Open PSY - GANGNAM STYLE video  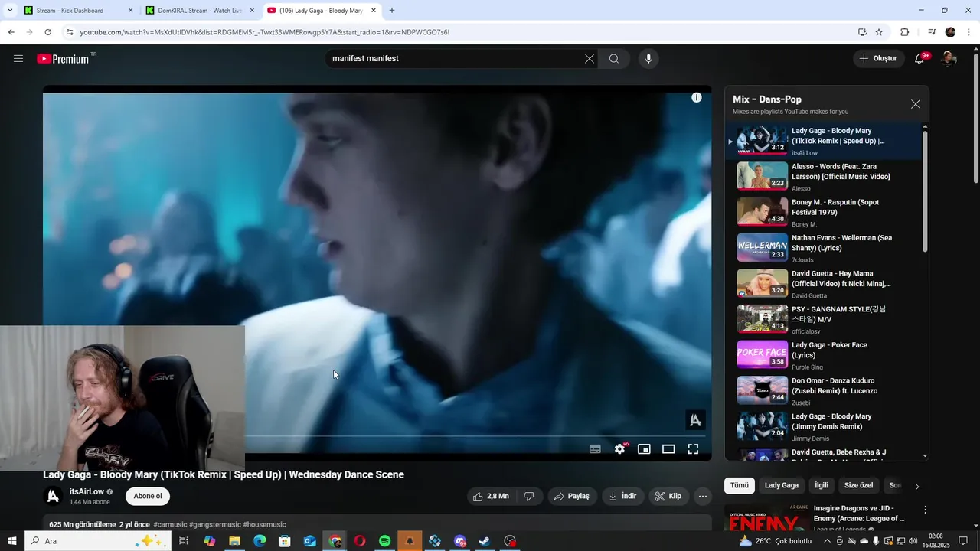pos(824,320)
